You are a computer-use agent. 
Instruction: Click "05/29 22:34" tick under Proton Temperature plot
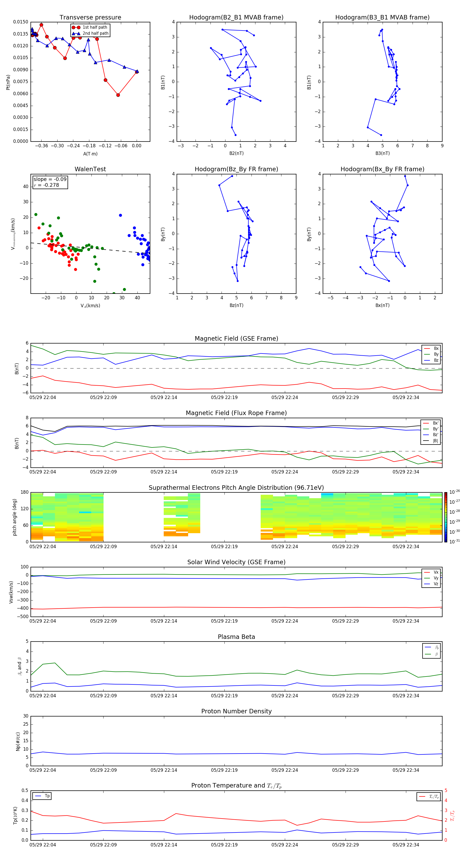coord(406,845)
